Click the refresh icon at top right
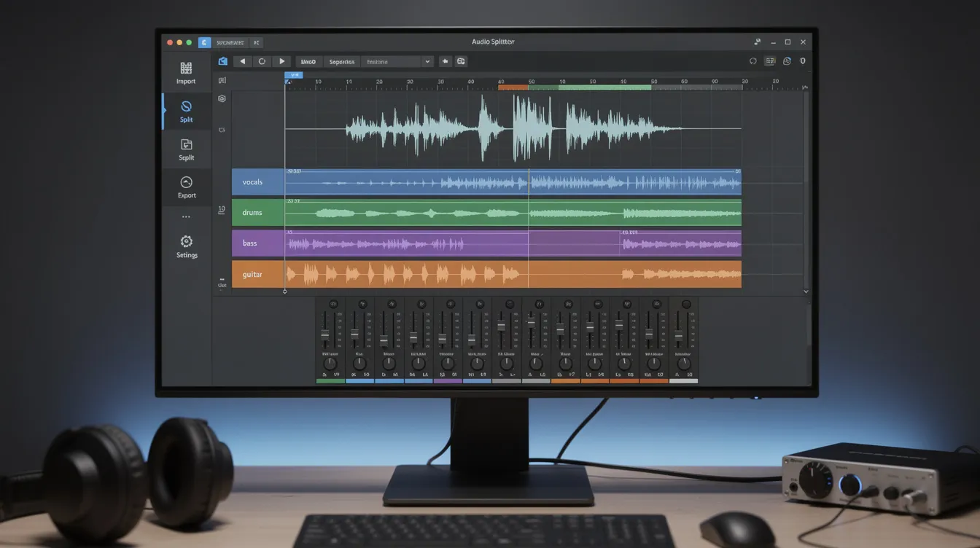 coord(753,61)
